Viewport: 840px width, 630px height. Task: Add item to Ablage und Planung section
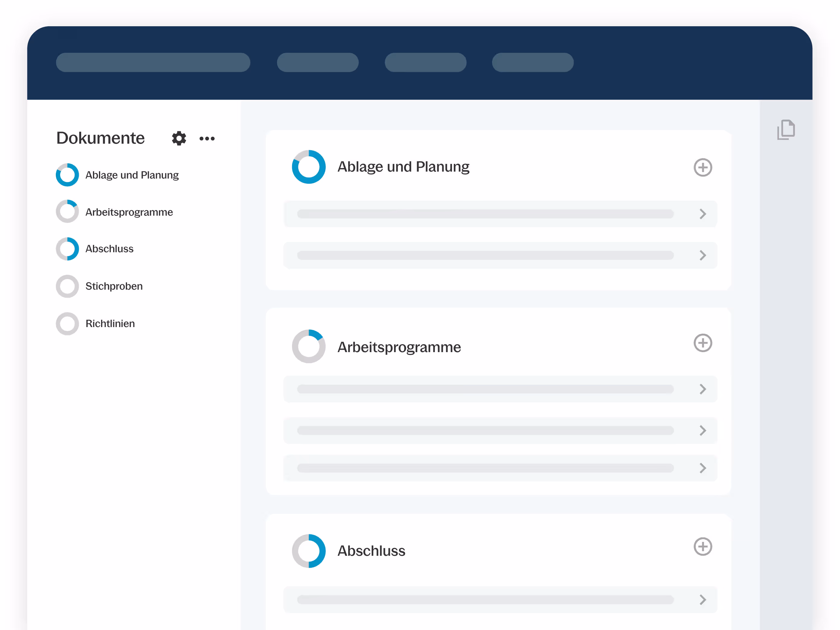(702, 167)
